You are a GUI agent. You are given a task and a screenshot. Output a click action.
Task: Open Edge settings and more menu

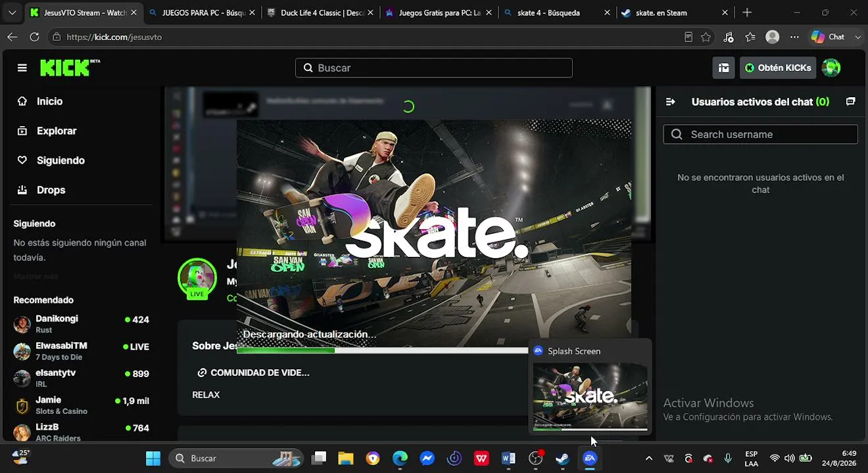coord(794,37)
